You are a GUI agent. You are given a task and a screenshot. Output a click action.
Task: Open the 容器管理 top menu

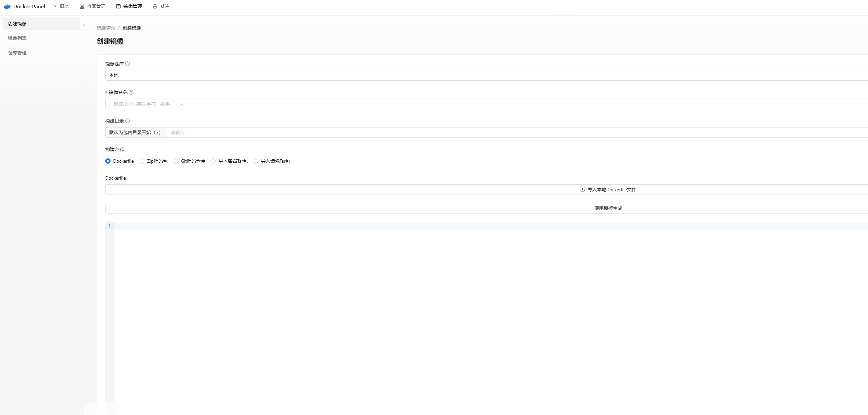(x=93, y=6)
